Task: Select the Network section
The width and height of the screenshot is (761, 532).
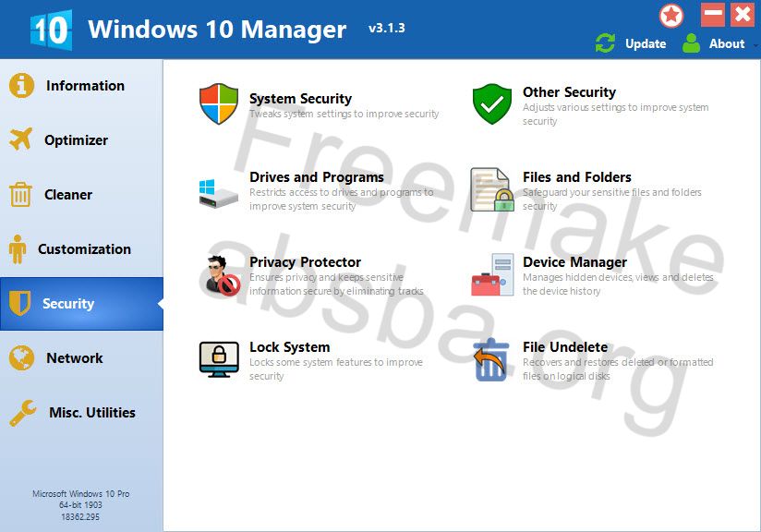Action: 75,358
